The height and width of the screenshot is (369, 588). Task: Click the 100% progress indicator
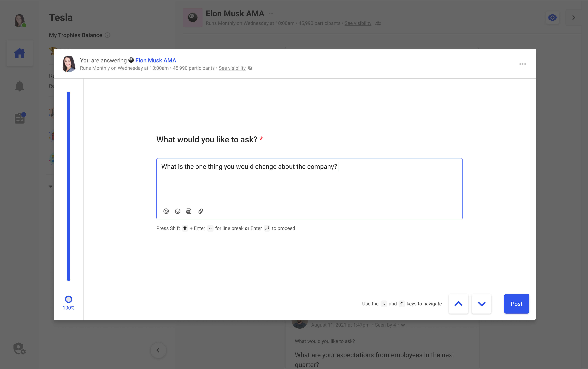coord(68,300)
